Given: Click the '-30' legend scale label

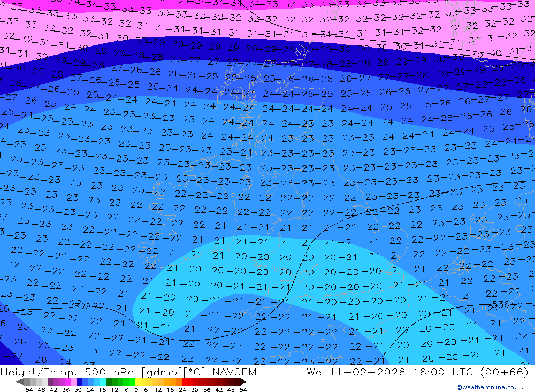Looking at the screenshot, I should click(77, 390).
